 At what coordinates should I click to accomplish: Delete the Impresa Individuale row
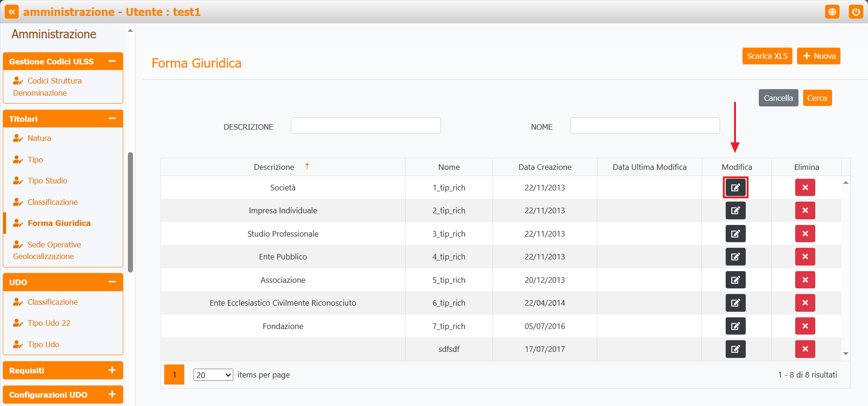pos(805,210)
